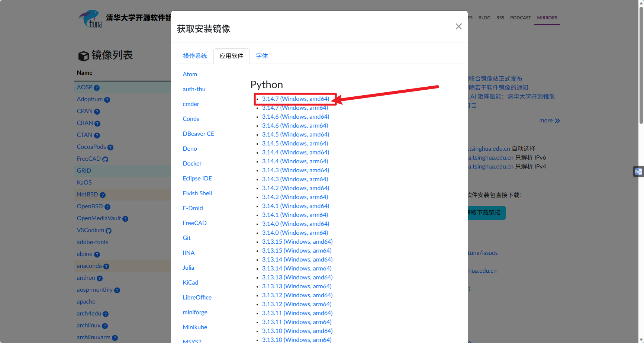Open the 字体 tab
The width and height of the screenshot is (644, 343).
point(262,56)
